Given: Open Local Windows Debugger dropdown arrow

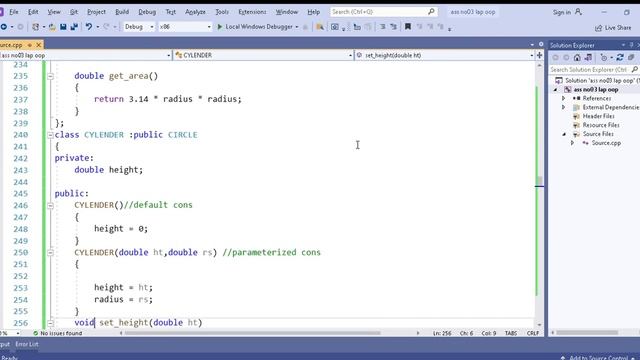Looking at the screenshot, I should coord(297,27).
